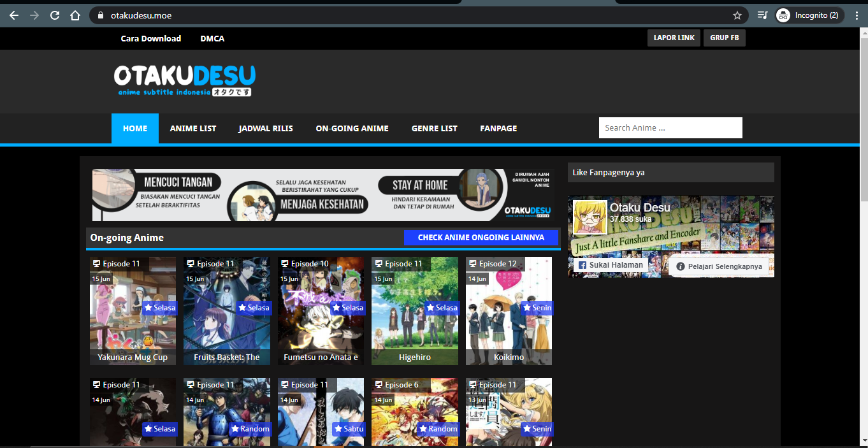Reload the page with refresh icon
The image size is (868, 448).
55,15
